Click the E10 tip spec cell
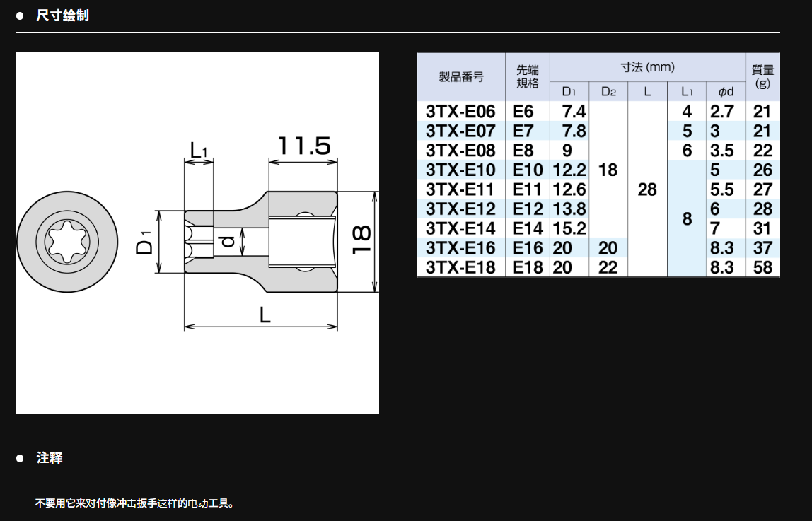 [x=527, y=170]
